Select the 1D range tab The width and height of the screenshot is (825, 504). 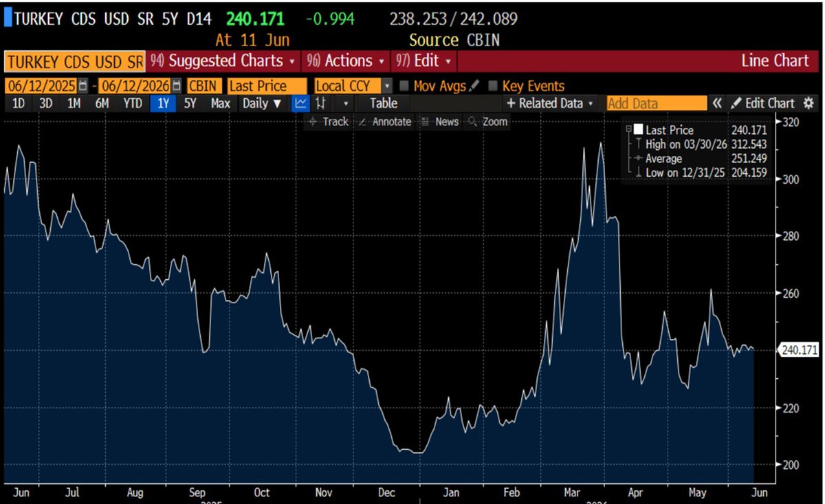pyautogui.click(x=19, y=103)
